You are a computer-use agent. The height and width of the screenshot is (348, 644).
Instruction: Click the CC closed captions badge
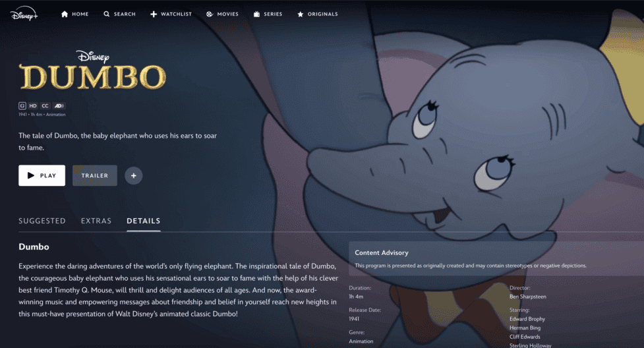(45, 105)
